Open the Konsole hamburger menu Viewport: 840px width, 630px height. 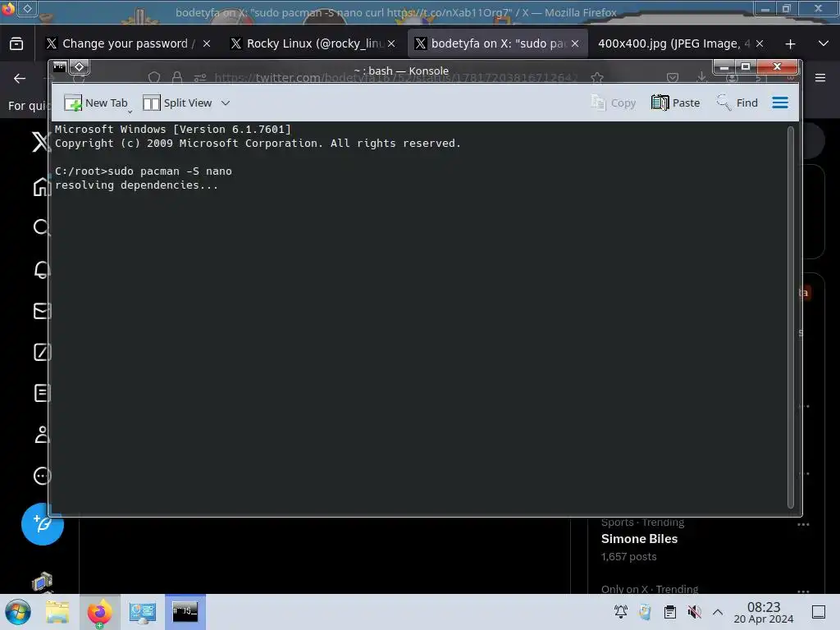(x=780, y=103)
